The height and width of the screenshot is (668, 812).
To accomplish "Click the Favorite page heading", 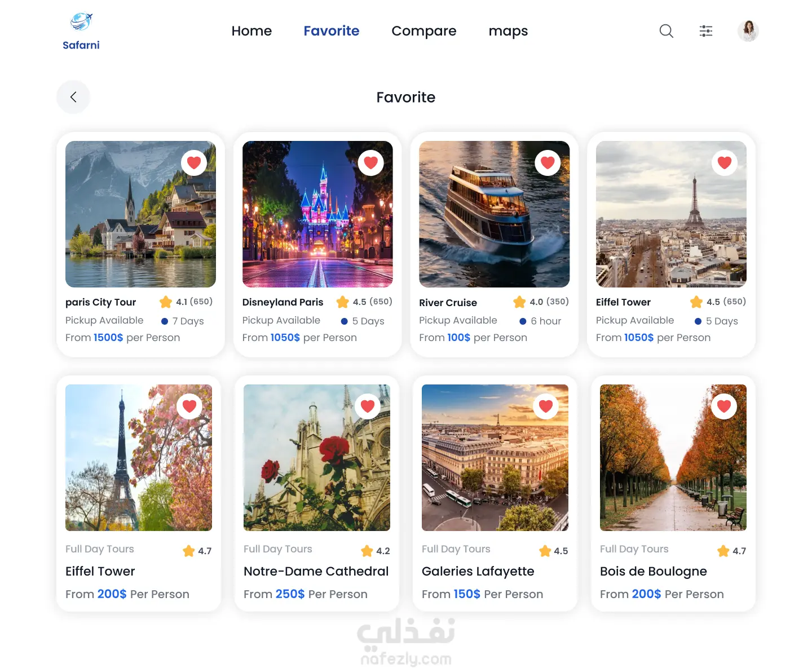I will coord(406,98).
